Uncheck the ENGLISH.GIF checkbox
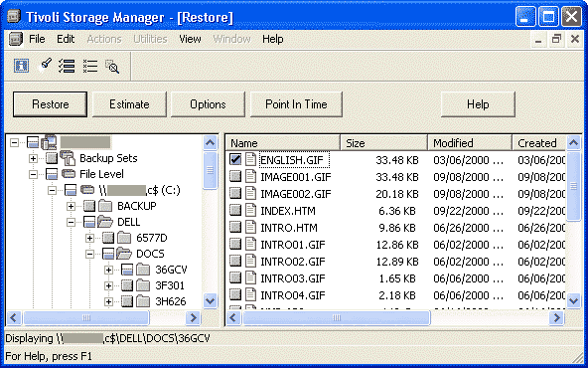The image size is (588, 368). (x=235, y=159)
